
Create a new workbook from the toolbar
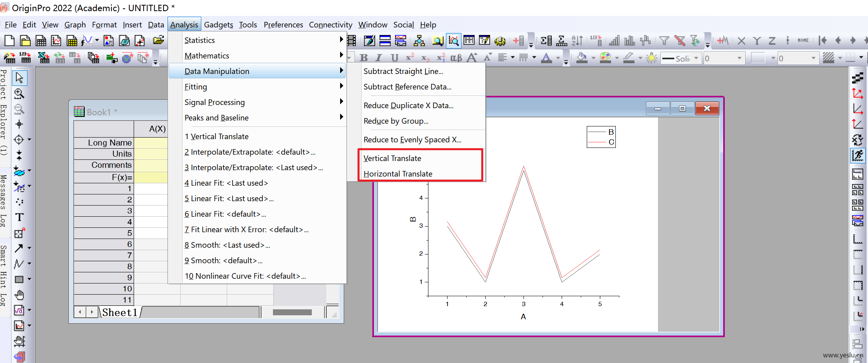41,40
